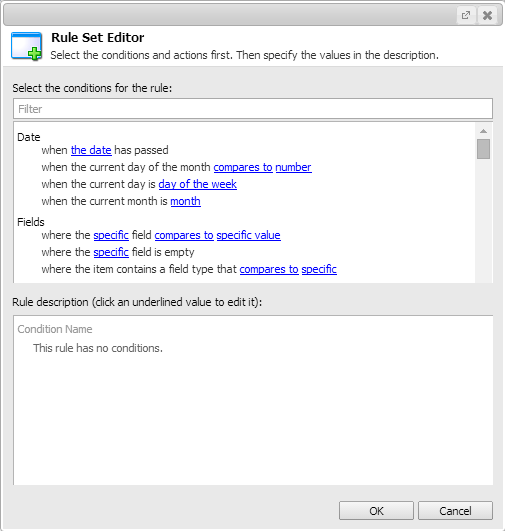Click 'compares to' in day of month condition
The width and height of the screenshot is (505, 531).
point(243,167)
